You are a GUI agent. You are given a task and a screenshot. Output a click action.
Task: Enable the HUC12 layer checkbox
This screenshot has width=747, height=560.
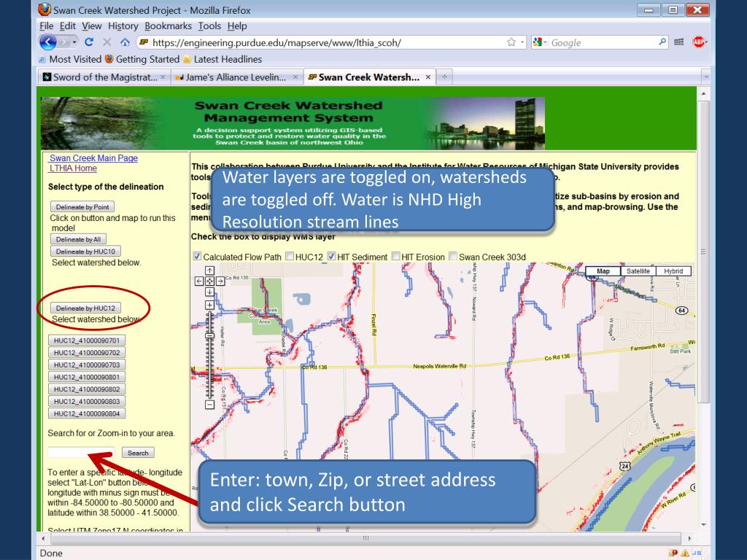(x=289, y=256)
